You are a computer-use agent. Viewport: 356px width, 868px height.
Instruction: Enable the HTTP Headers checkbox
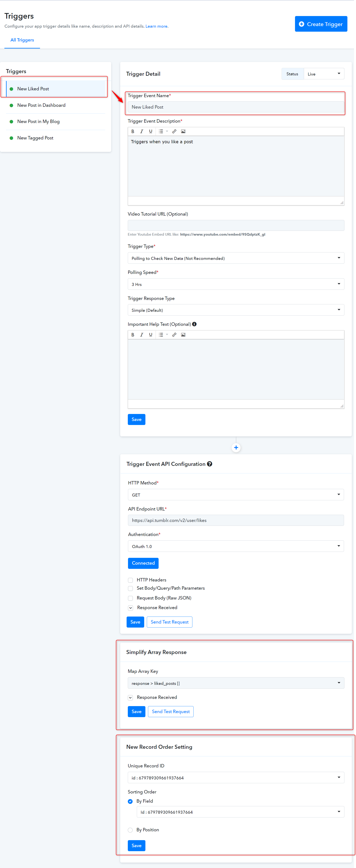[130, 580]
